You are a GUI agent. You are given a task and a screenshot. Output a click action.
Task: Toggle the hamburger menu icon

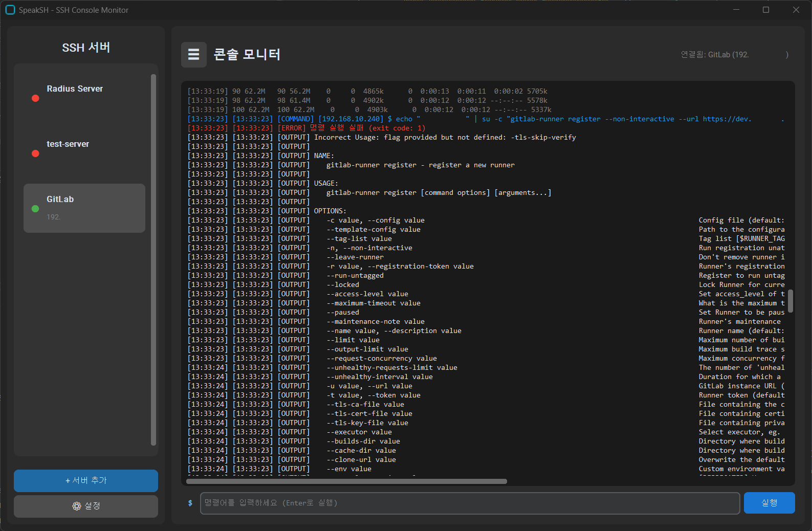[x=193, y=54]
